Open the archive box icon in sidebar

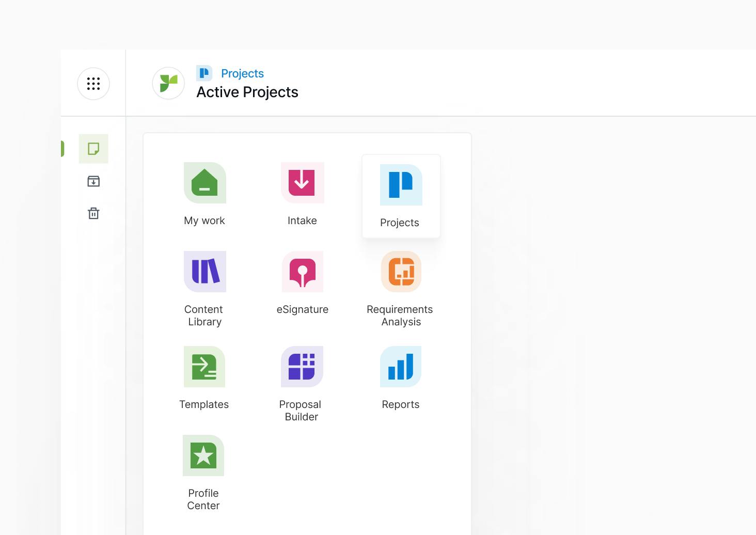[x=93, y=181]
